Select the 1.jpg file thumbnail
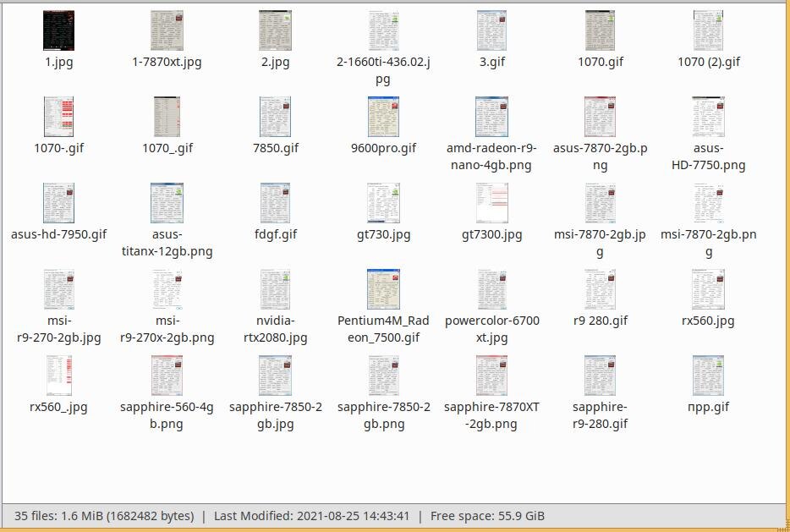This screenshot has width=790, height=532. [x=58, y=30]
